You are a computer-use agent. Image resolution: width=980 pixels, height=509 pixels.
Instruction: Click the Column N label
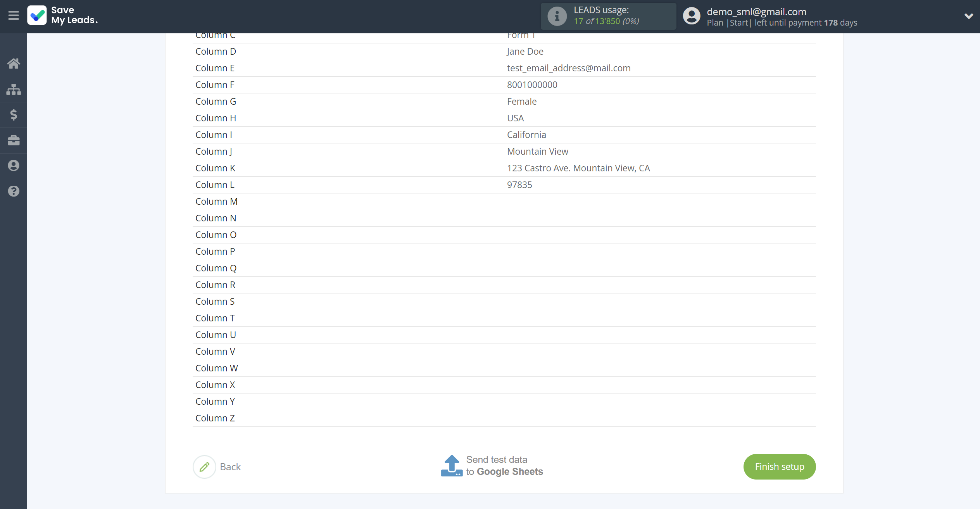(x=216, y=218)
